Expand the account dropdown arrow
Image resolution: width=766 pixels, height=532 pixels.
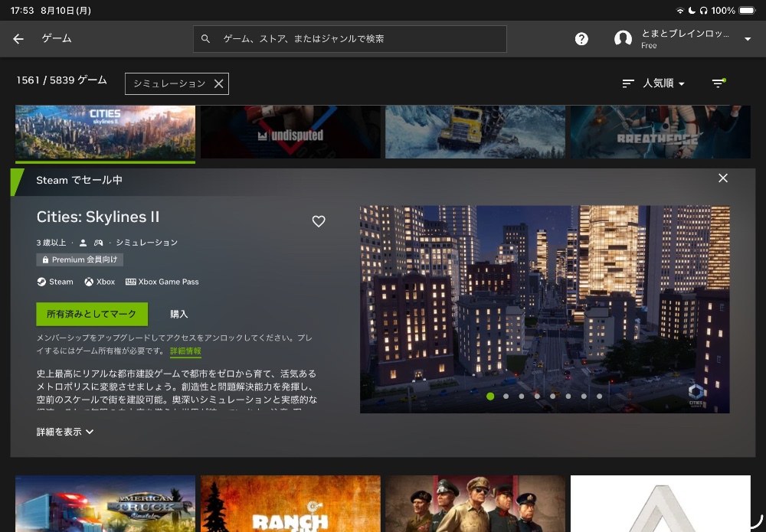coord(748,39)
